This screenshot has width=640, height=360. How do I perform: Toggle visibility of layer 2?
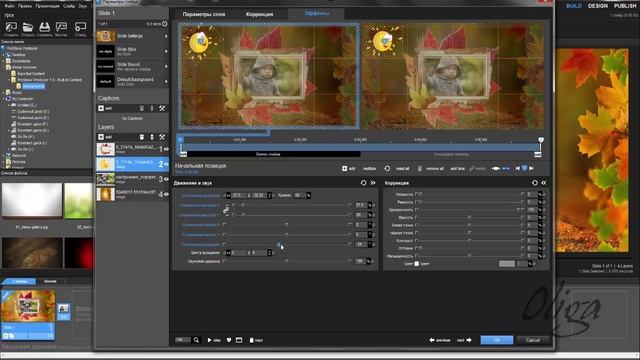pos(166,164)
